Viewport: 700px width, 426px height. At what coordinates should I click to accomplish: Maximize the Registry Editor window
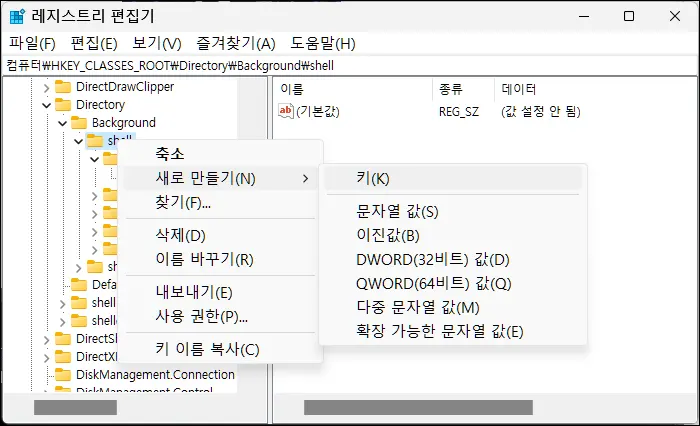pos(629,16)
